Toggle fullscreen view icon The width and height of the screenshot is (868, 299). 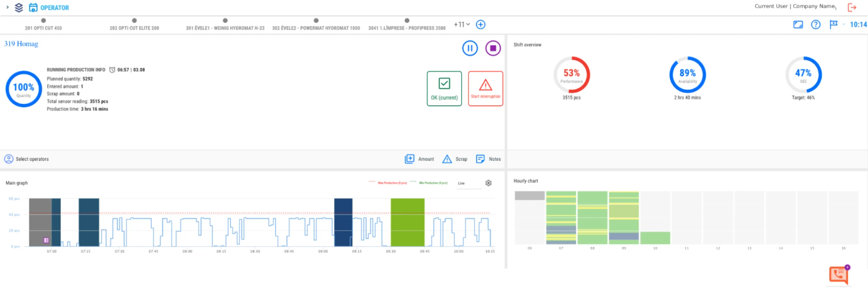tap(798, 25)
